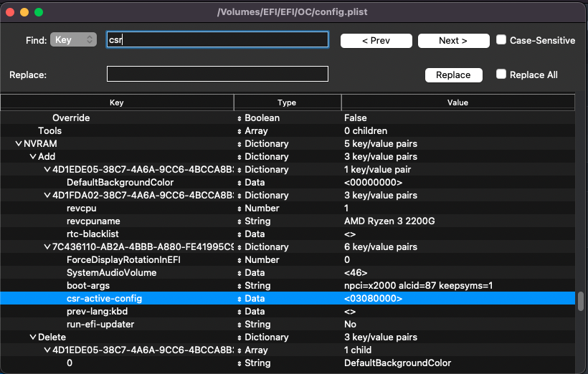588x374 pixels.
Task: Click the Value column header
Action: (457, 102)
